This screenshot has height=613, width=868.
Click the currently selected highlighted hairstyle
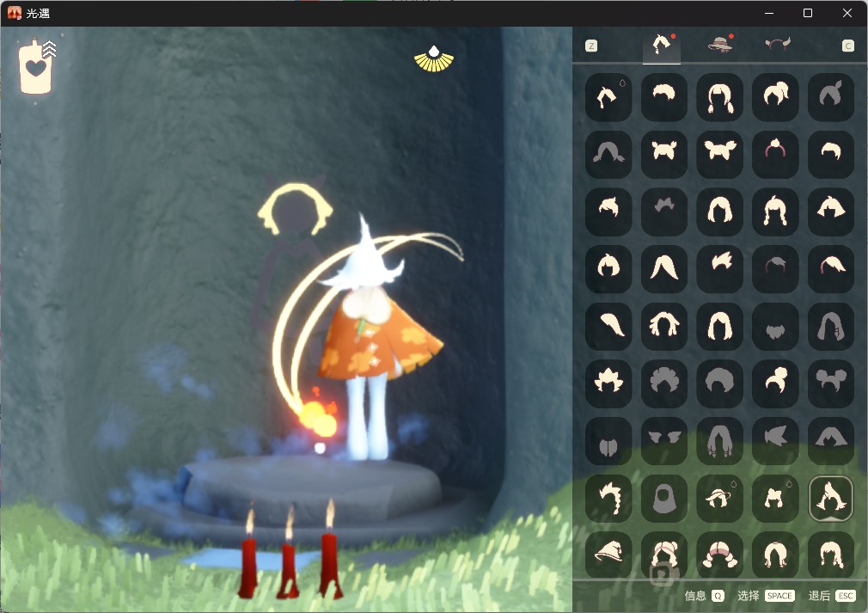(831, 499)
